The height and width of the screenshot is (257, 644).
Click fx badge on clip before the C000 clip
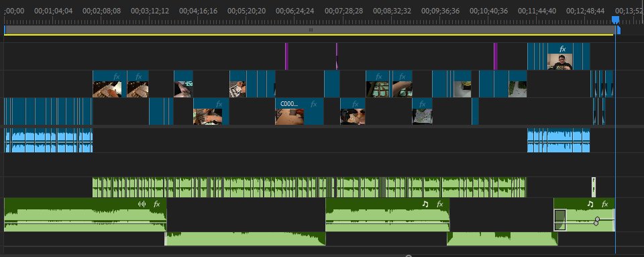219,104
